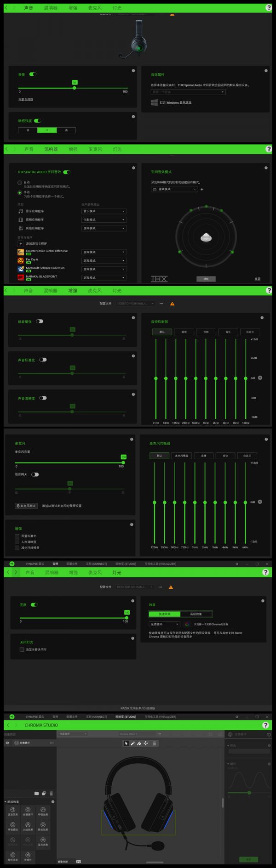Click the THX logo in the spatial audio panel
The image size is (276, 868).
tap(159, 279)
